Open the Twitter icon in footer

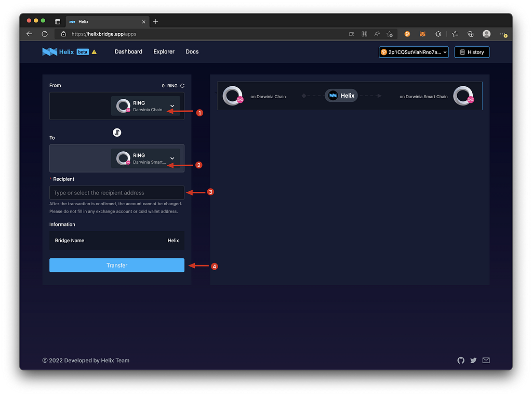pyautogui.click(x=473, y=360)
